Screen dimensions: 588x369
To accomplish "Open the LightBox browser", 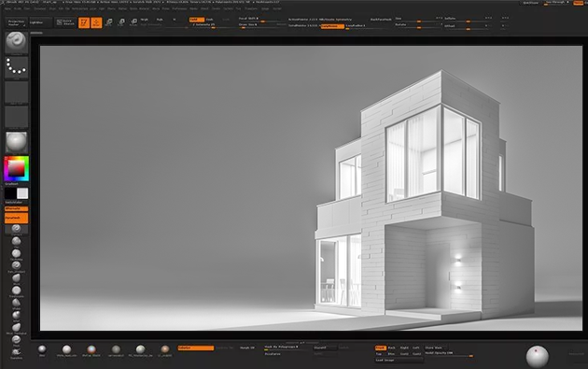I will point(40,22).
